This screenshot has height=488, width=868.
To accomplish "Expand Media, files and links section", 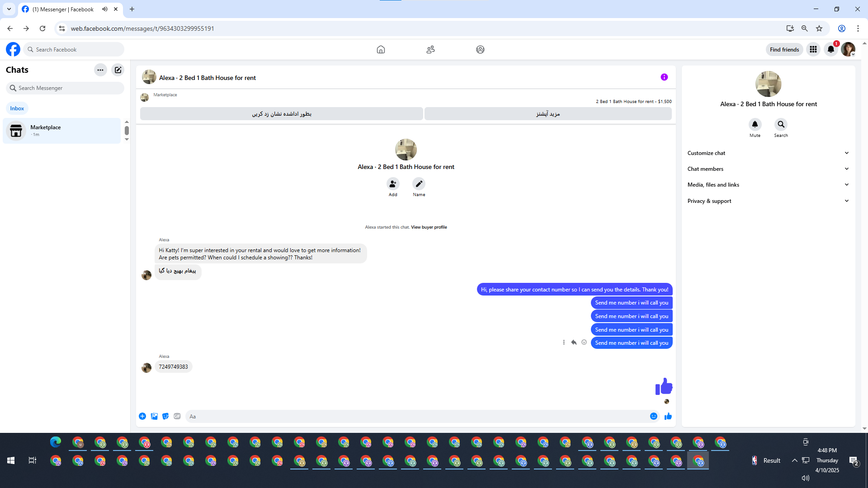I will (x=768, y=185).
